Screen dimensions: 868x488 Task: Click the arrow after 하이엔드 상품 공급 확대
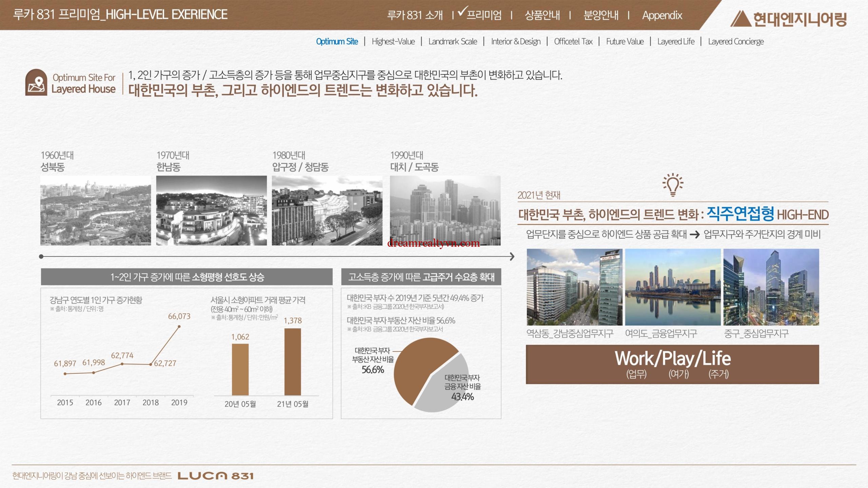point(695,235)
